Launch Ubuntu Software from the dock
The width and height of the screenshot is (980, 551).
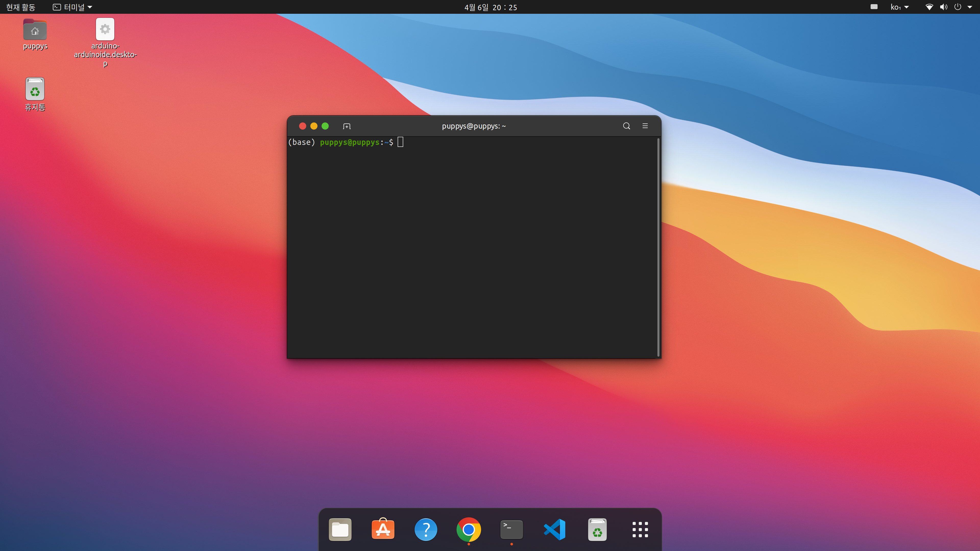(x=383, y=529)
